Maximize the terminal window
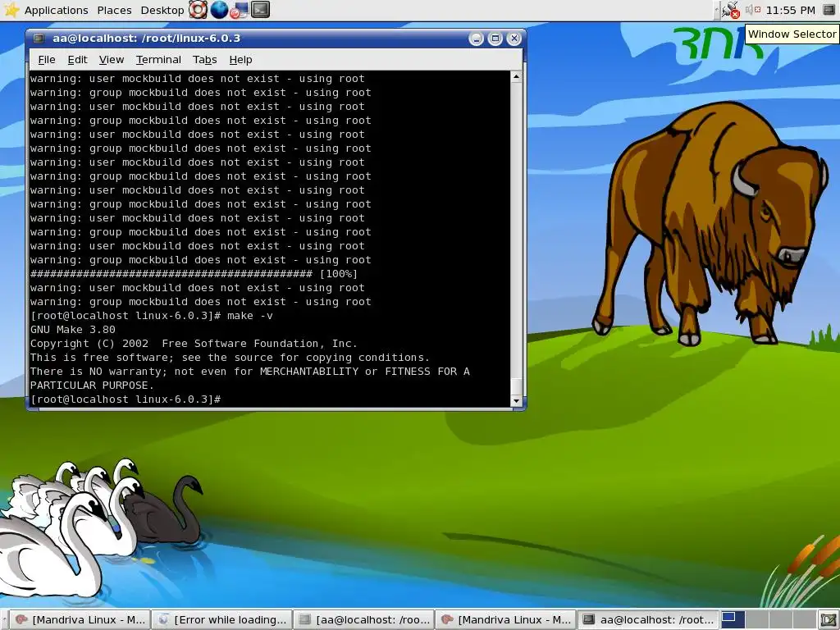Viewport: 840px width, 630px height. pos(495,39)
